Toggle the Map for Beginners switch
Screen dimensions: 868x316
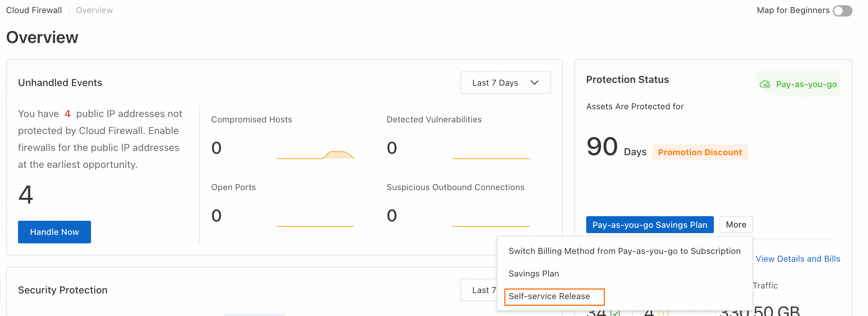(842, 11)
